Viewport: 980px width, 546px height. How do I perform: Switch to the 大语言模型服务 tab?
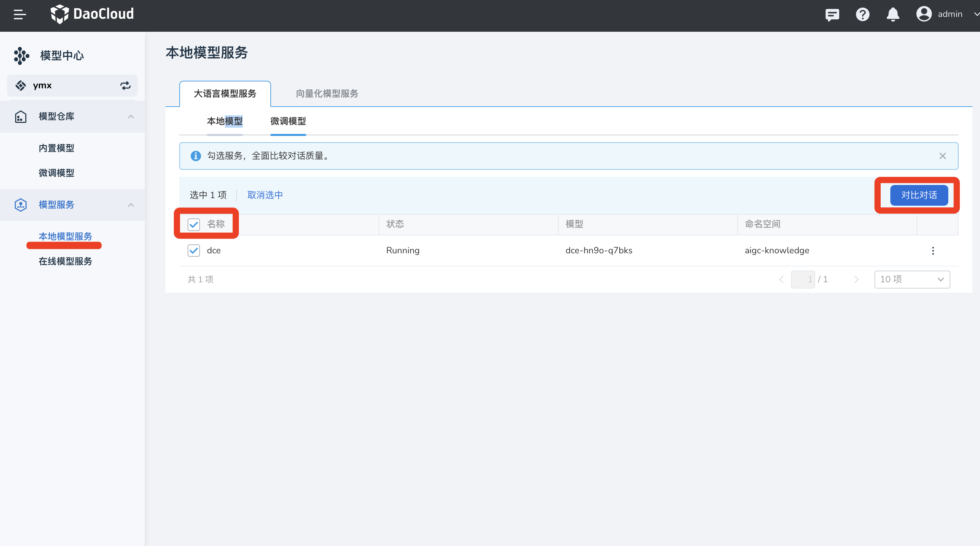click(x=225, y=94)
